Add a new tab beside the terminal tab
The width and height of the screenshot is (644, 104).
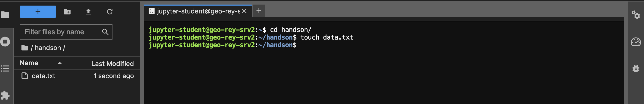tap(259, 11)
